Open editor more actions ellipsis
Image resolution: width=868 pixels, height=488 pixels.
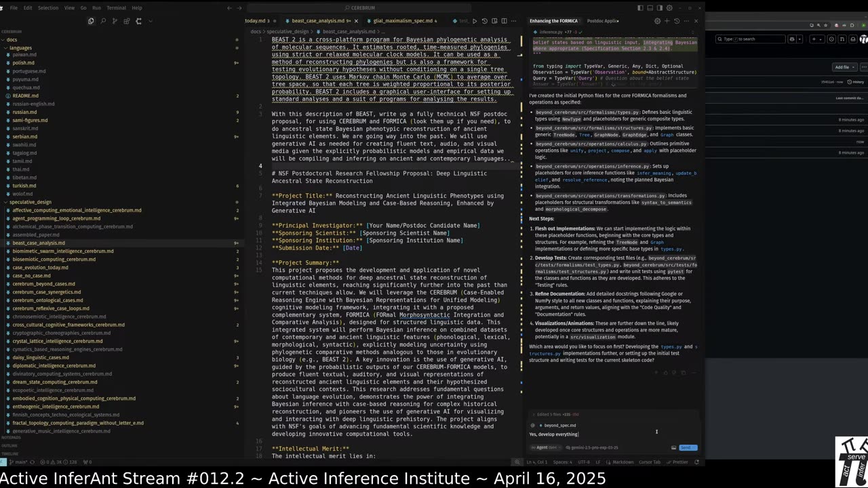pos(513,21)
